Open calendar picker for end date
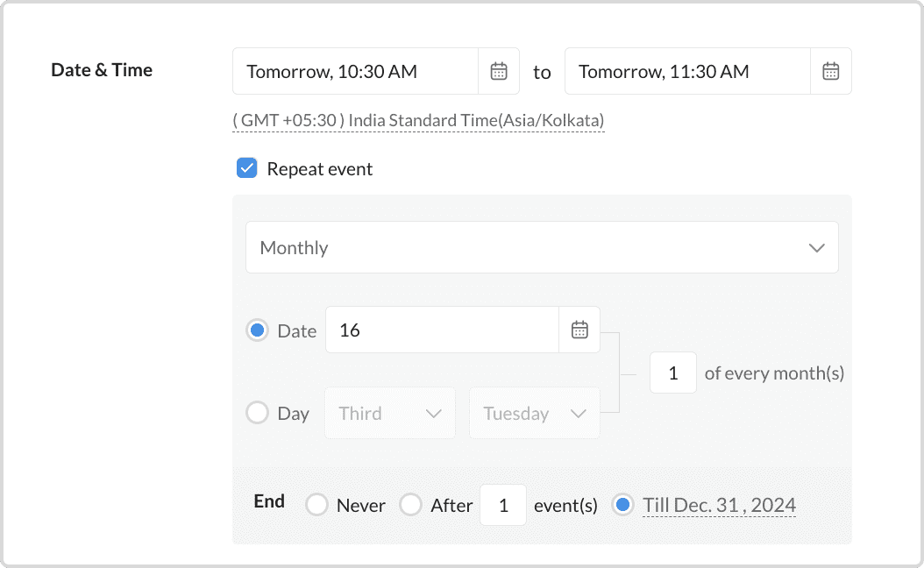Viewport: 924px width, 568px height. click(x=830, y=72)
